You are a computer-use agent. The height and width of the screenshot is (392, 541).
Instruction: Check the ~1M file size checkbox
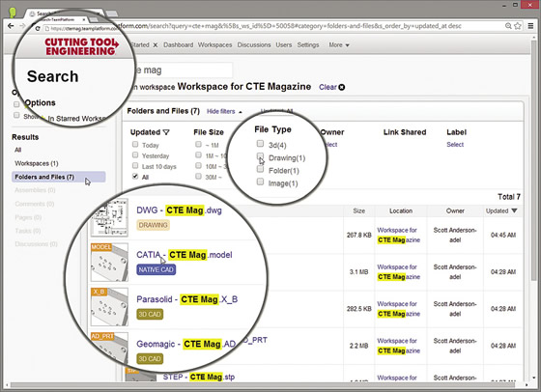point(198,144)
